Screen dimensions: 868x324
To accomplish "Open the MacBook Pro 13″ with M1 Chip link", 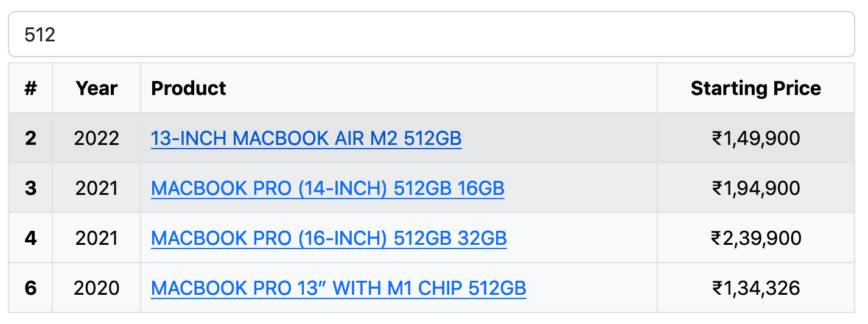I will [338, 288].
